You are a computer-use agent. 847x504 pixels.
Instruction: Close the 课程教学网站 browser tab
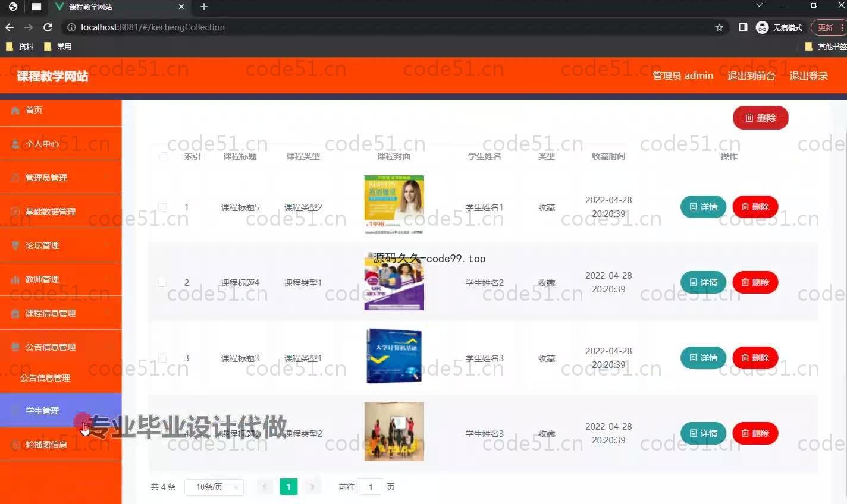pyautogui.click(x=181, y=7)
